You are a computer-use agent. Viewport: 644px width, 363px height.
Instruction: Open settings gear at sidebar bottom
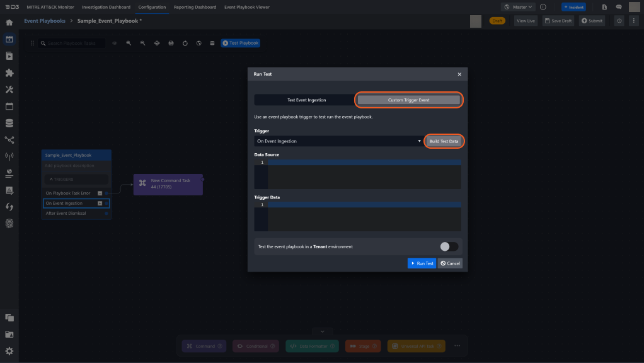coord(9,351)
